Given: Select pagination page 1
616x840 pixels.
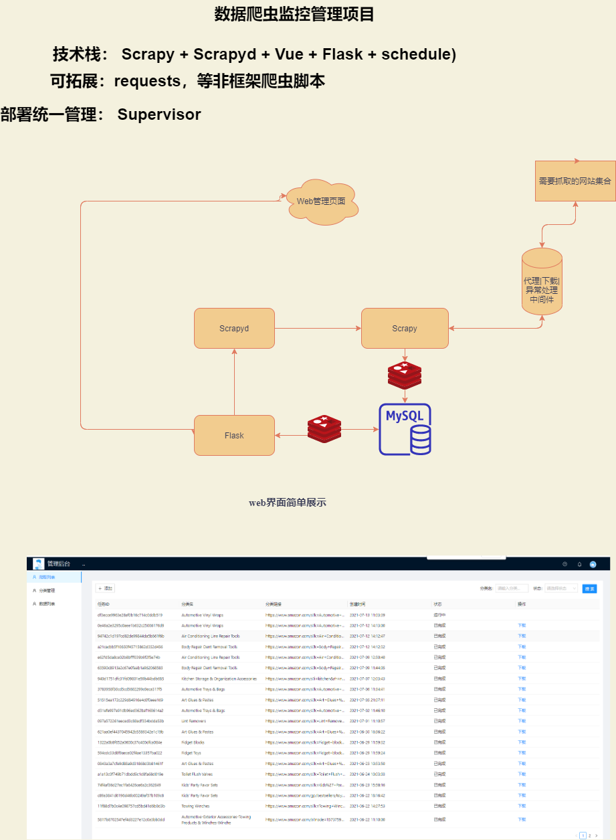Looking at the screenshot, I should 583,835.
